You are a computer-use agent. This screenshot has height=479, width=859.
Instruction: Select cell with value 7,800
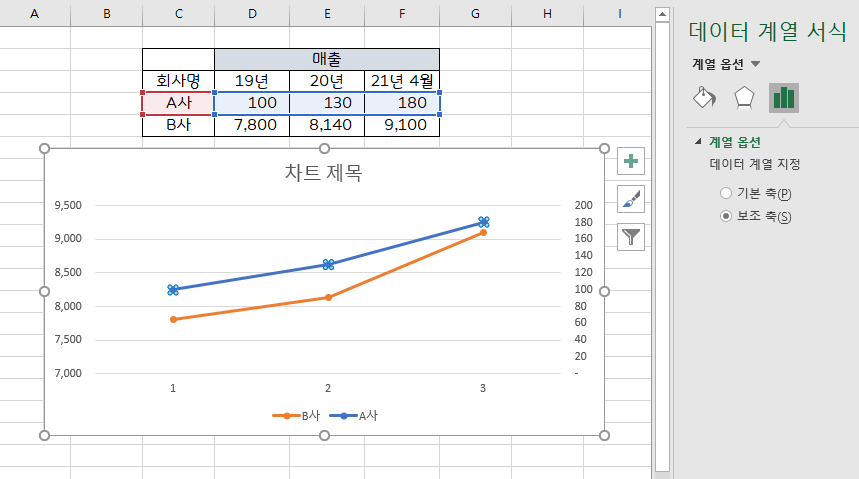(252, 125)
